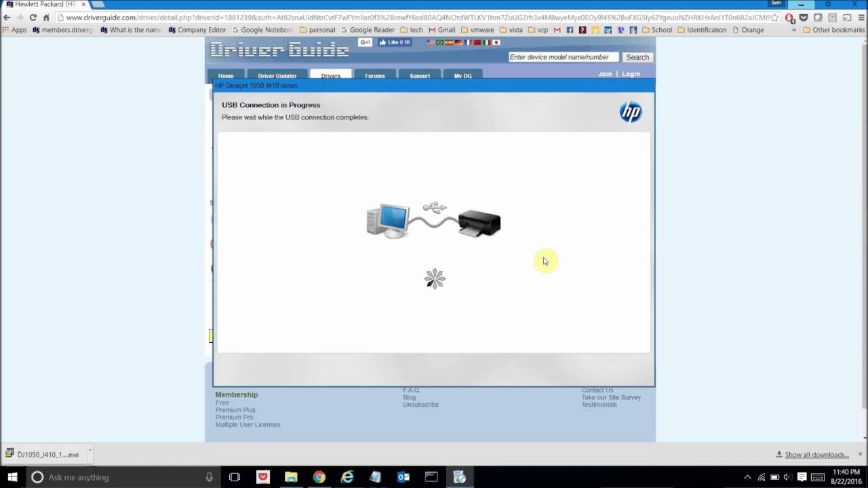Open the Apps bookmarks shortcut
Image resolution: width=868 pixels, height=488 pixels.
[x=14, y=30]
